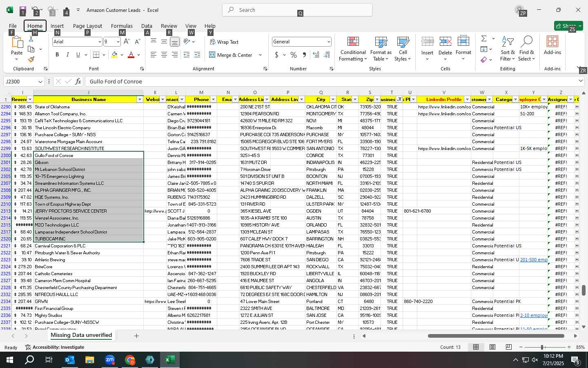Switch to Page Layout view icon
The width and height of the screenshot is (588, 368).
click(492, 347)
